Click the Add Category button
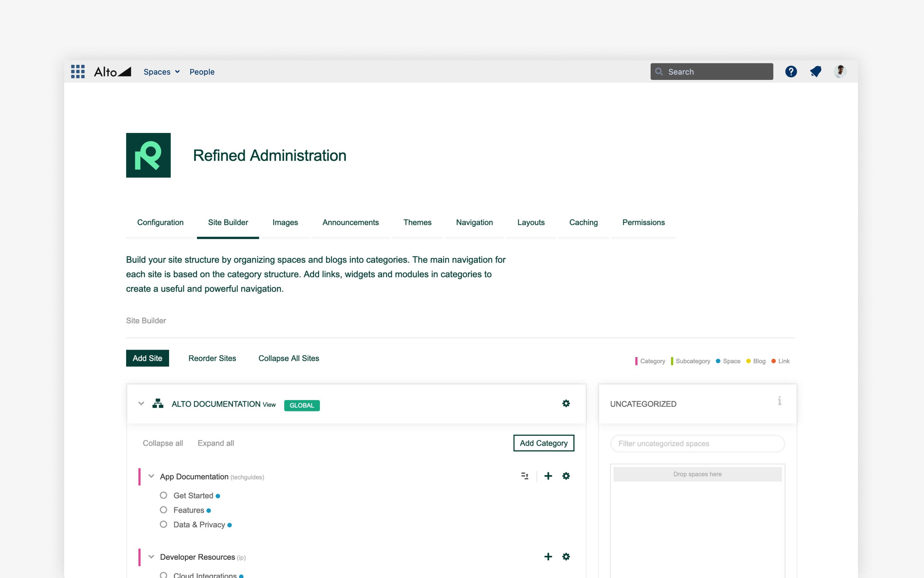The height and width of the screenshot is (578, 924). pos(544,443)
